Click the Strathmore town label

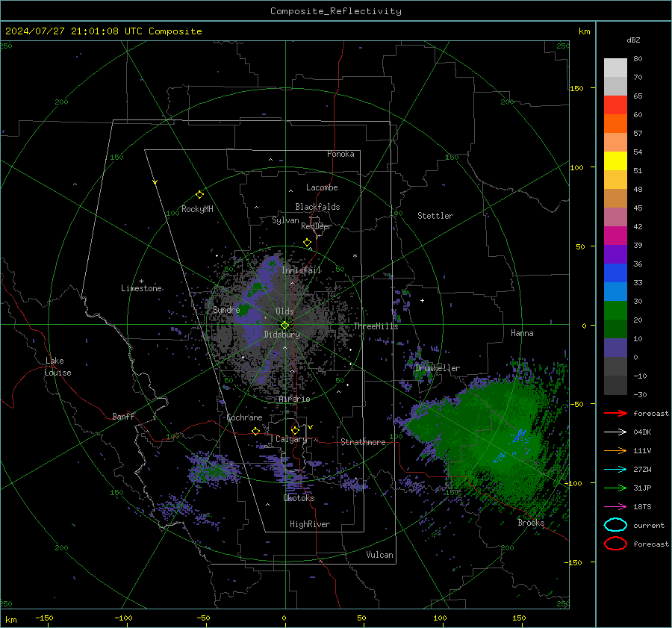pyautogui.click(x=363, y=442)
